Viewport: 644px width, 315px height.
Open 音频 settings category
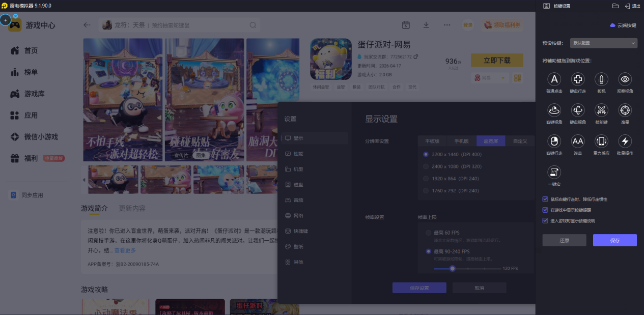tap(315, 200)
